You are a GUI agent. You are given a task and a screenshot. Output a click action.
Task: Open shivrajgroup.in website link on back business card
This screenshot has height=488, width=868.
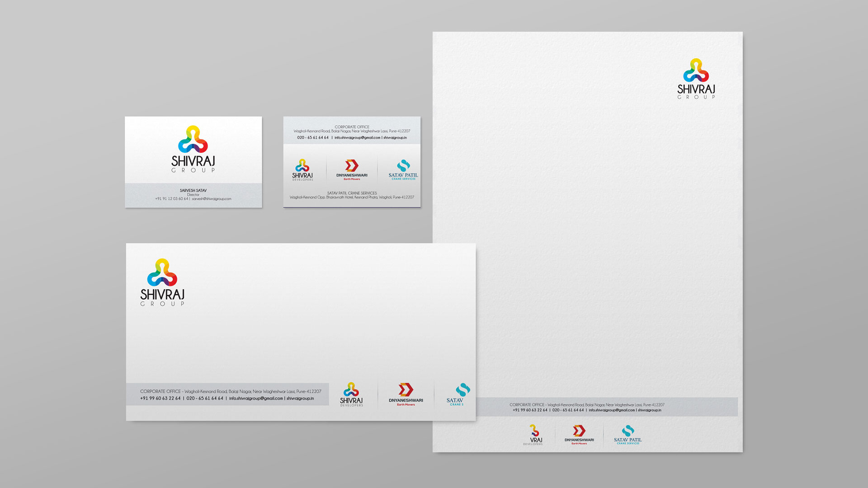pyautogui.click(x=395, y=138)
